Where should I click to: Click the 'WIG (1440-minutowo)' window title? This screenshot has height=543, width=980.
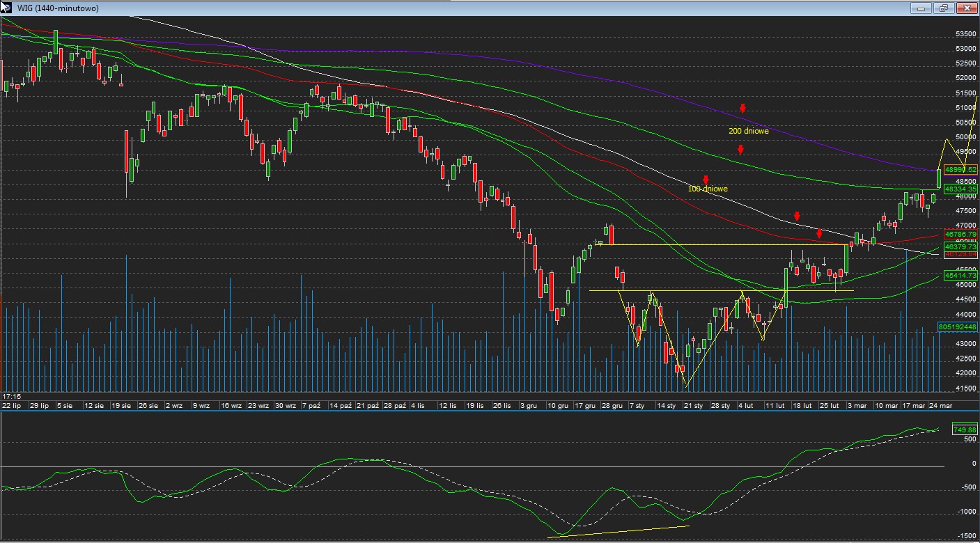pos(58,8)
